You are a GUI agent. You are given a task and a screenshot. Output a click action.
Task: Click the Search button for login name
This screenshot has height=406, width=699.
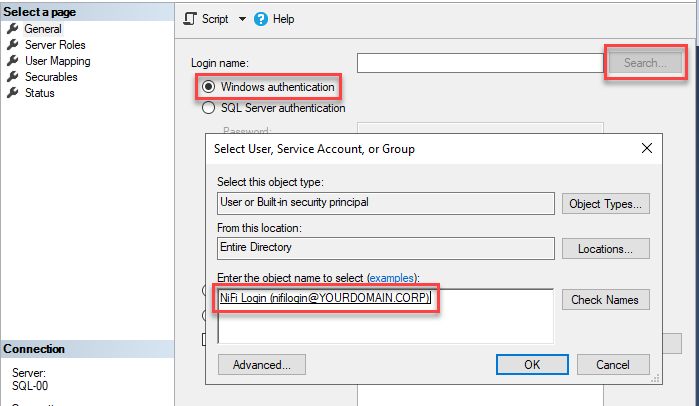point(645,63)
